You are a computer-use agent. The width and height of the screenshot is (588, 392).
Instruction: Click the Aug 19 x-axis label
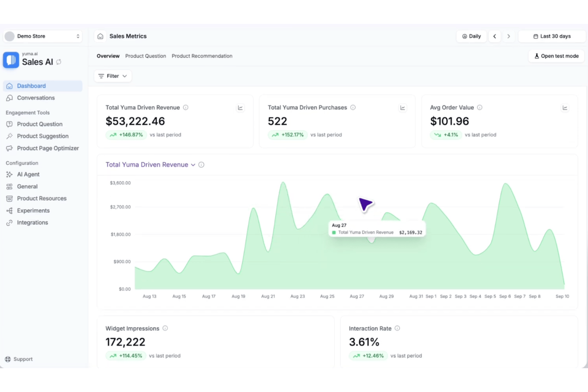click(x=238, y=296)
